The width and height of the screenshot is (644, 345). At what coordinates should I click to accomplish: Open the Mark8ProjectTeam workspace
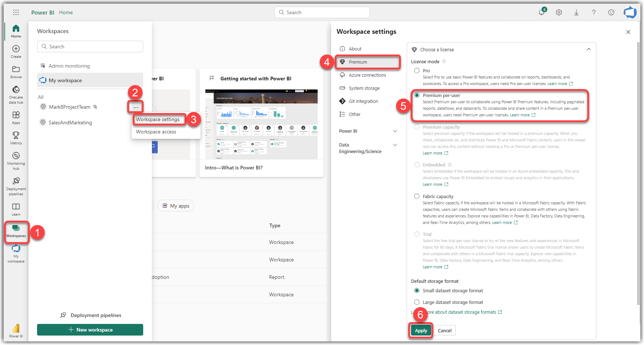click(69, 107)
